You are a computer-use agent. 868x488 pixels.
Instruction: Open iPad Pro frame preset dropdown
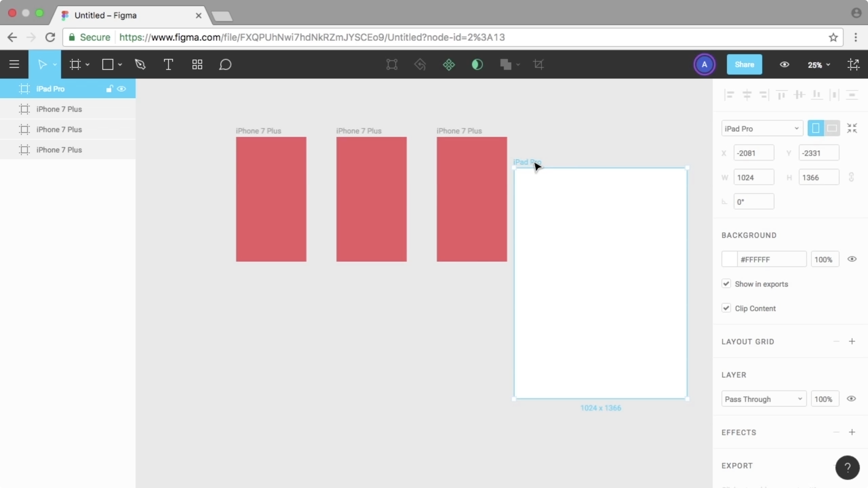[762, 128]
